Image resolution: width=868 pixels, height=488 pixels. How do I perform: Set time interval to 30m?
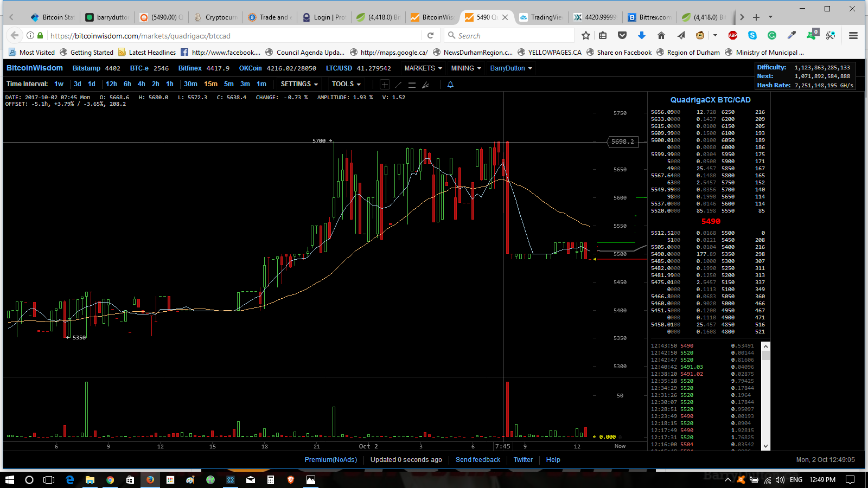pos(190,84)
